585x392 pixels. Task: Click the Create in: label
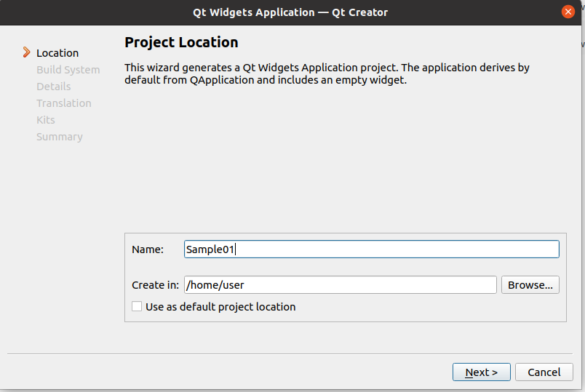point(155,285)
